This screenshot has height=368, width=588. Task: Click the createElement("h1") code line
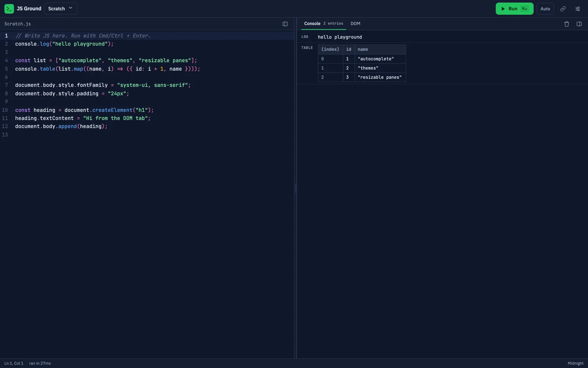[x=85, y=110]
